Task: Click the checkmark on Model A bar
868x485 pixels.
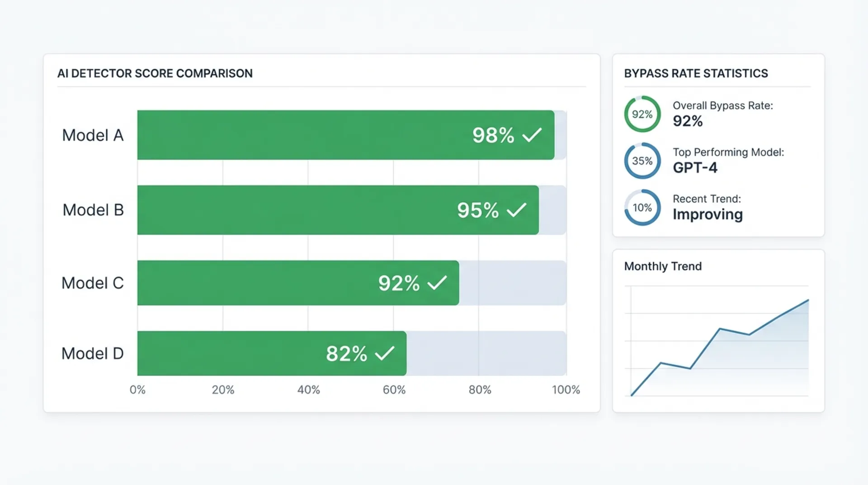Action: [532, 135]
